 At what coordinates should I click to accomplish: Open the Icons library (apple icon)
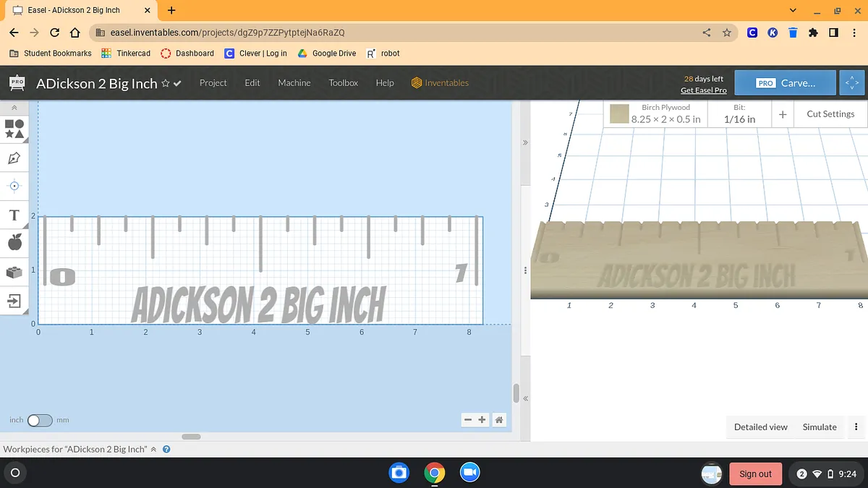tap(14, 242)
